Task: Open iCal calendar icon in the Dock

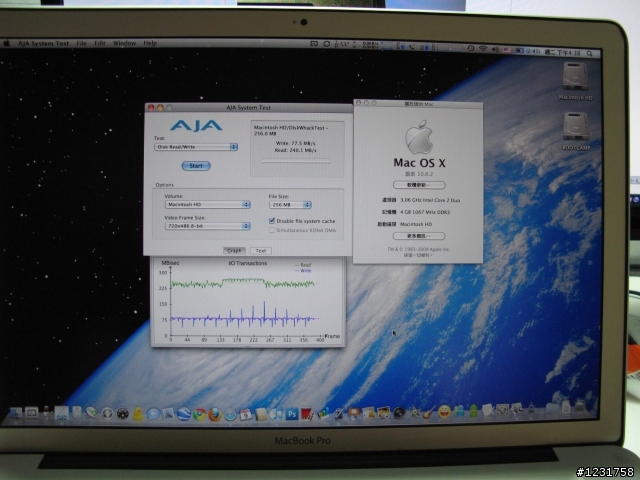Action: (246, 414)
